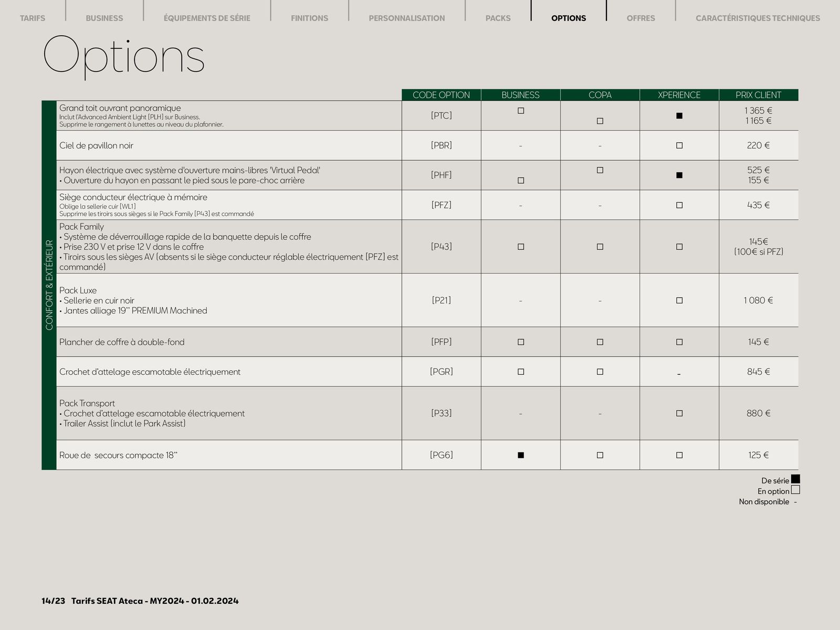Click the 220 € price
Image resolution: width=840 pixels, height=630 pixels.
coord(759,145)
